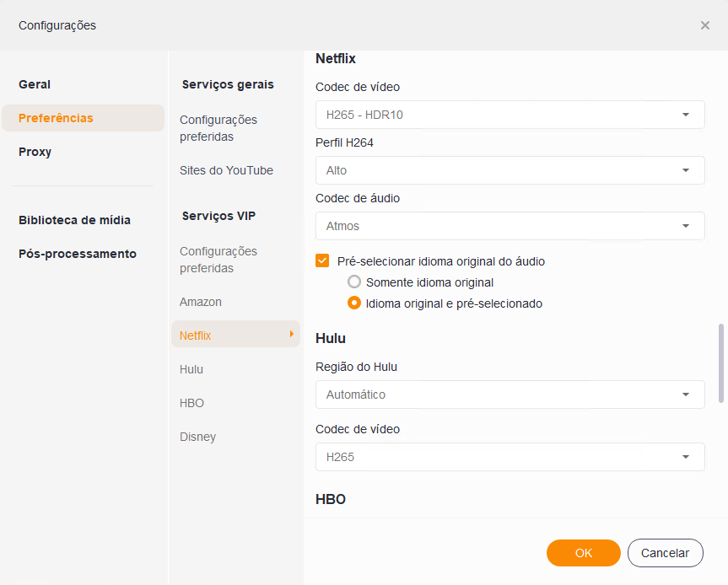Click the Cancelar button
Screen dimensions: 728x585
tap(665, 553)
